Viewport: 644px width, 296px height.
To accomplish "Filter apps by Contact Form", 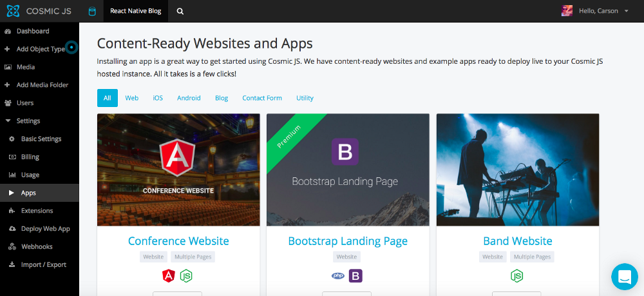I will pos(262,98).
